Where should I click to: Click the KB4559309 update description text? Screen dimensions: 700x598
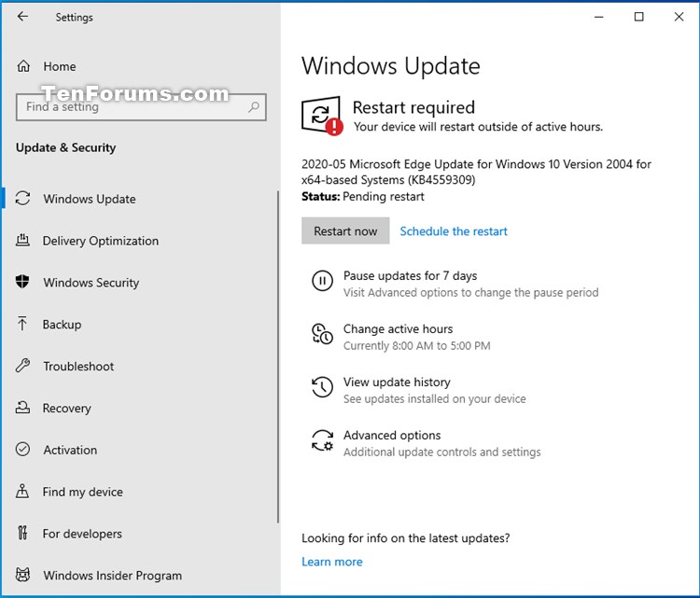(476, 172)
